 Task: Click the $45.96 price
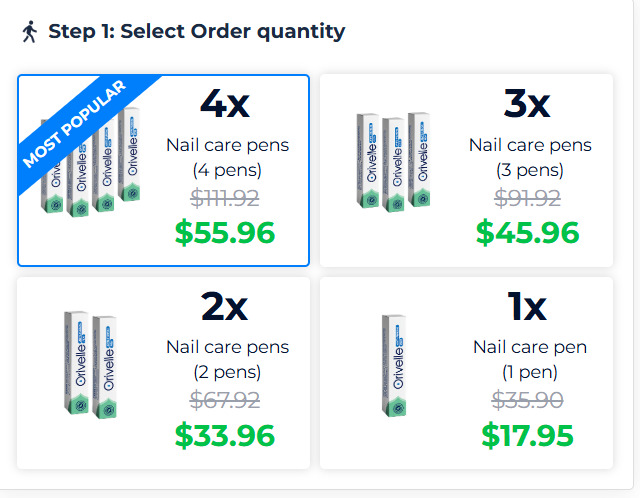[528, 233]
